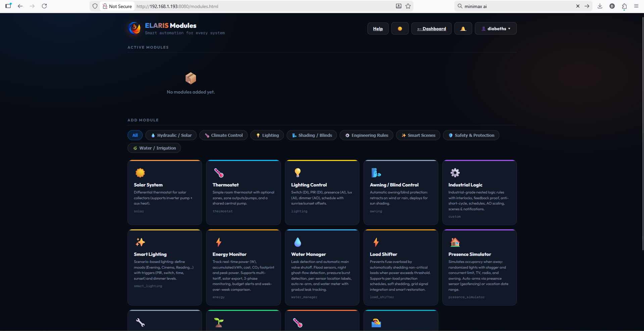The height and width of the screenshot is (331, 644).
Task: Click the Thermostat thermometer icon
Action: coord(219,173)
